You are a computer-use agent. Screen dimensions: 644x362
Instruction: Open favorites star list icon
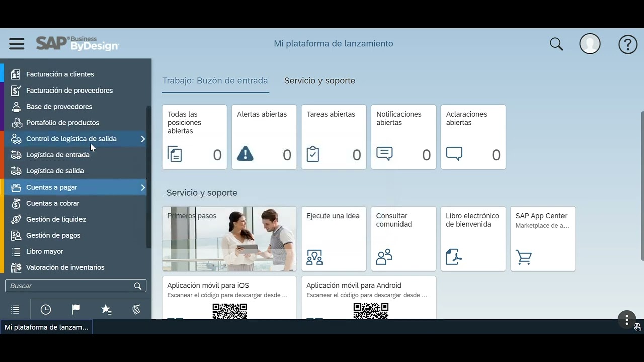tap(106, 310)
